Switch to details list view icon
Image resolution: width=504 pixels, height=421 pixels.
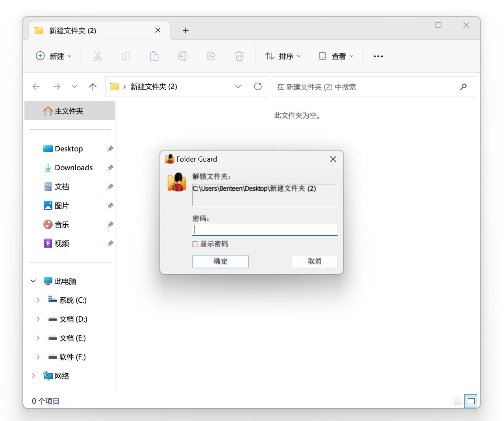458,401
